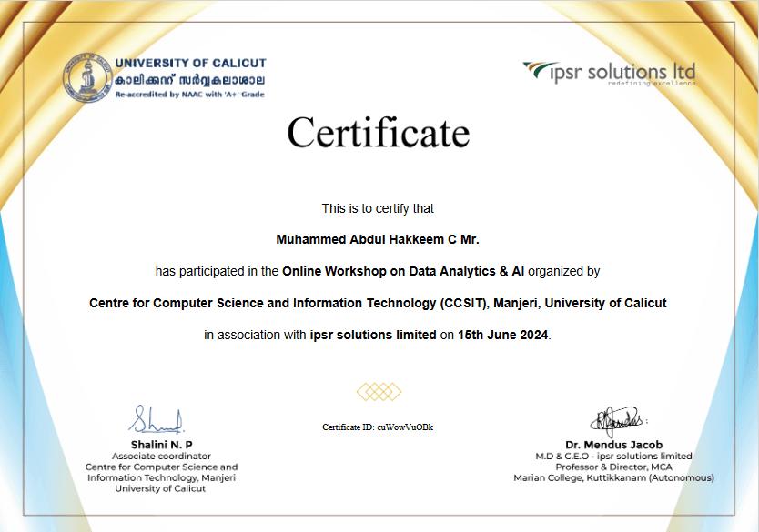The height and width of the screenshot is (532, 759).
Task: Click the "Certificate ID: cuWowVuOBk" text
Action: click(378, 427)
